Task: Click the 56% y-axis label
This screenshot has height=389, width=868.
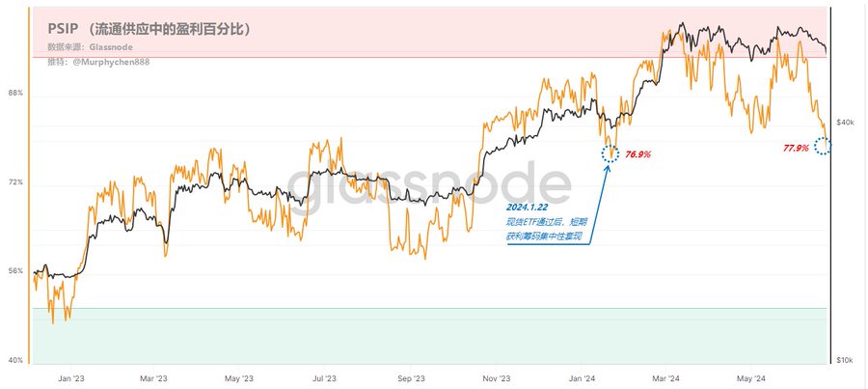Action: click(15, 271)
